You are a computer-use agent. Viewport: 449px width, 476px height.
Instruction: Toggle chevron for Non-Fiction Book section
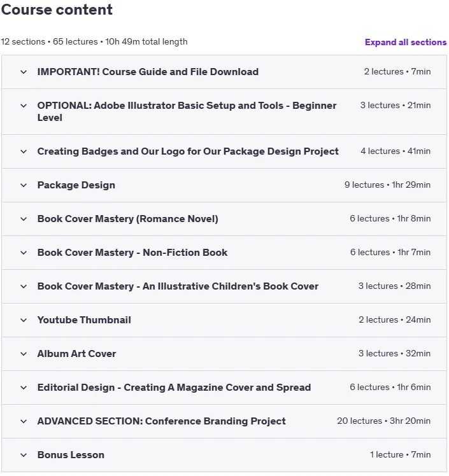pos(24,253)
